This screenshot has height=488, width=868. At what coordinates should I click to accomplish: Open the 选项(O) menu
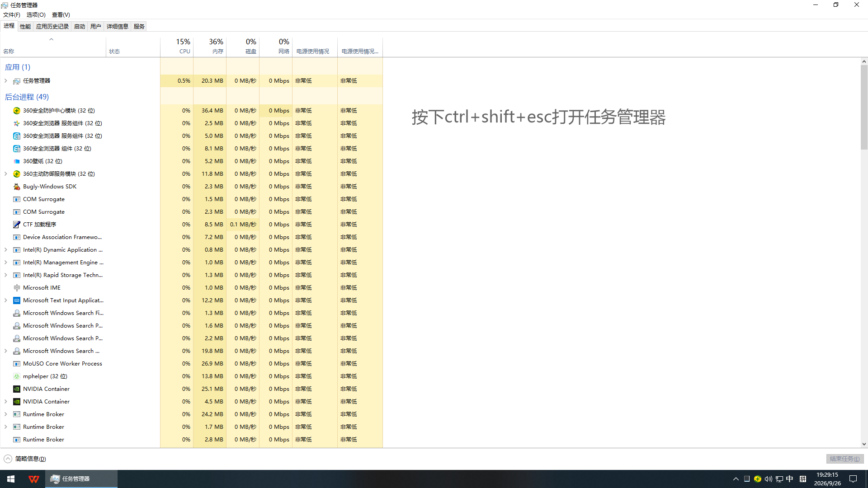(x=36, y=15)
